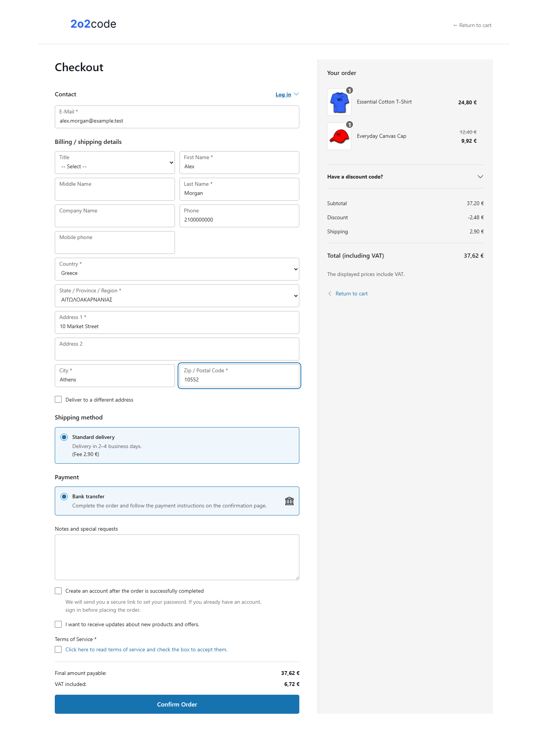Click the chevron beside Log in
Screen dimensions: 542x756
296,94
